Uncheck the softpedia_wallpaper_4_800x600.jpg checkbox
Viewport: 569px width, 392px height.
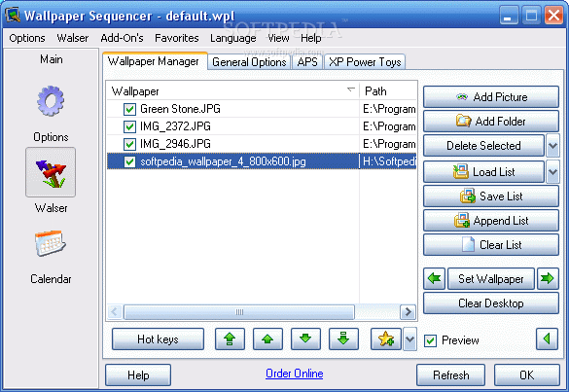[129, 161]
